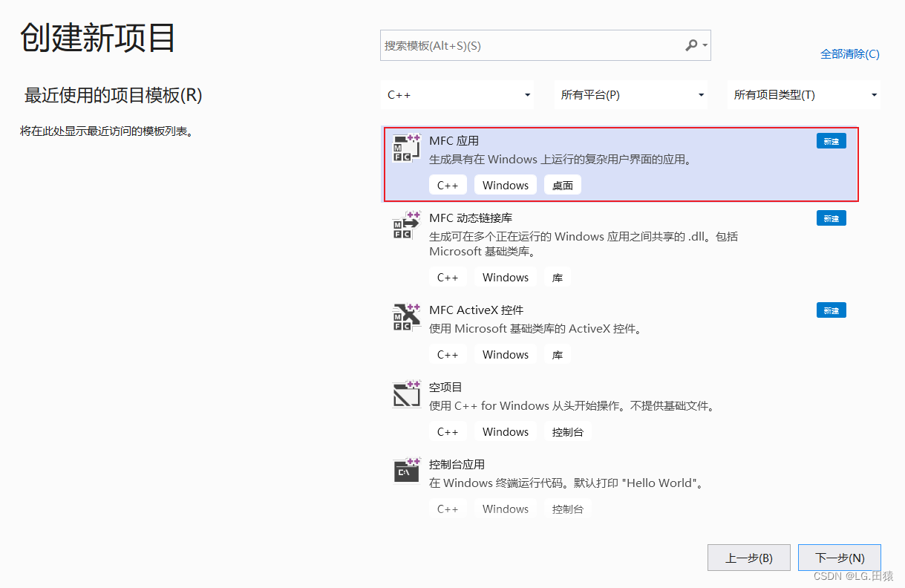Viewport: 905px width, 588px height.
Task: Click the MFC ActiveX 控件 template icon
Action: (x=407, y=318)
